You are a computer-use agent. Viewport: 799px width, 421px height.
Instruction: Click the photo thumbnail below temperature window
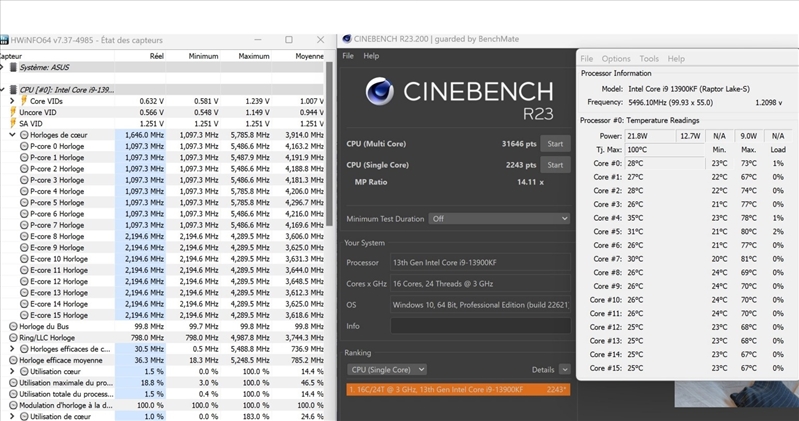[736, 393]
